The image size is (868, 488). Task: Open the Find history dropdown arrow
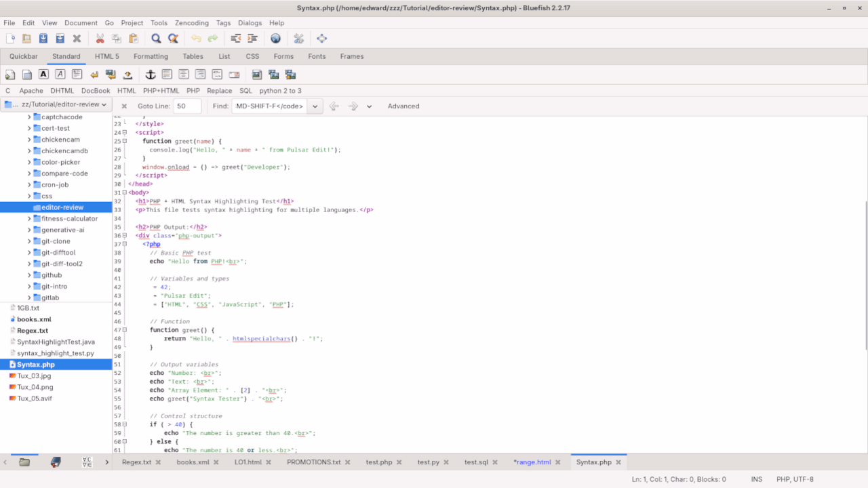315,106
